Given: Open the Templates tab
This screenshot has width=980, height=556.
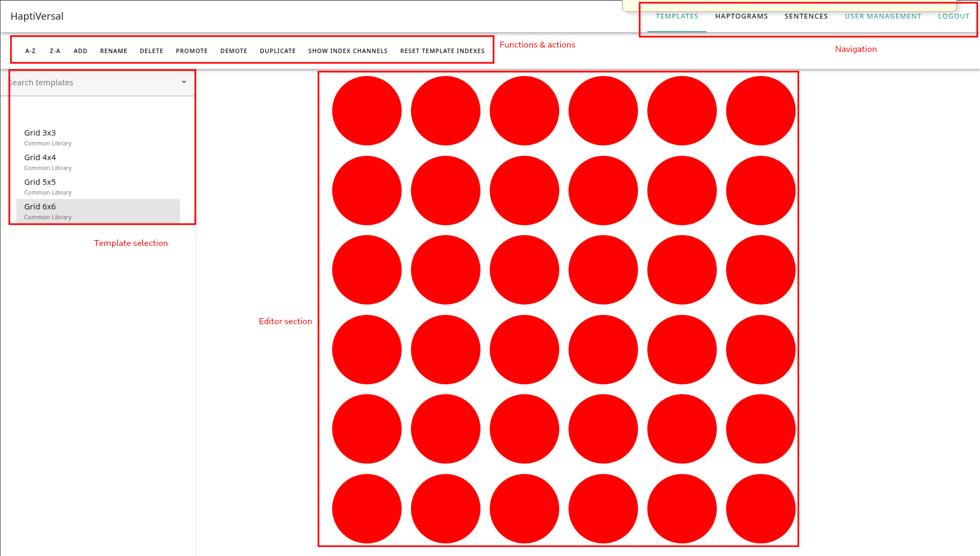Looking at the screenshot, I should 677,16.
